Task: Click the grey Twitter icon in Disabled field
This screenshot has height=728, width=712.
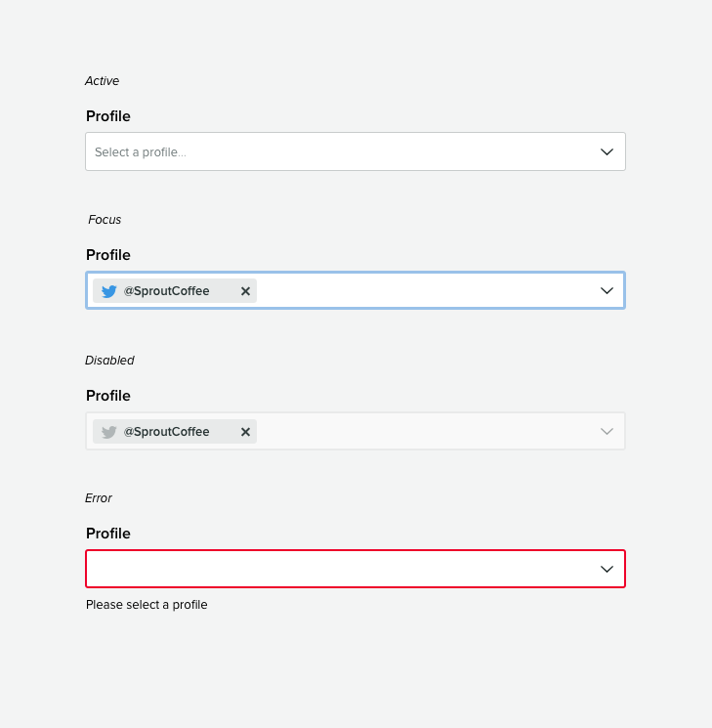Action: click(x=109, y=432)
